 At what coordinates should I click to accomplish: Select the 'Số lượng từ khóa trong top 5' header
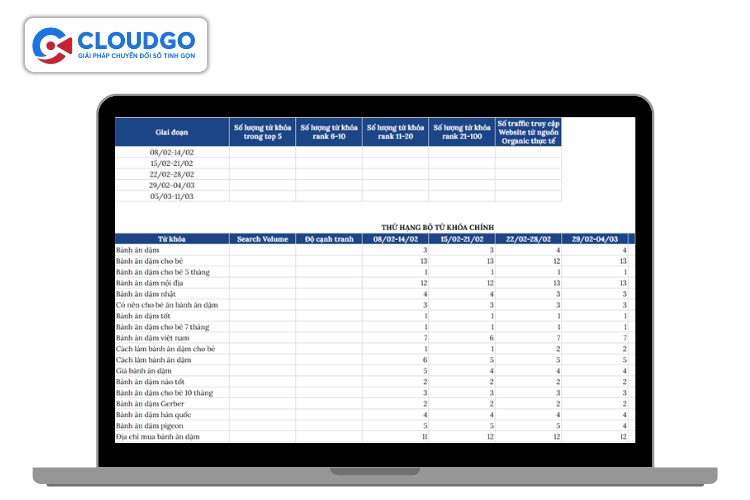pos(262,132)
